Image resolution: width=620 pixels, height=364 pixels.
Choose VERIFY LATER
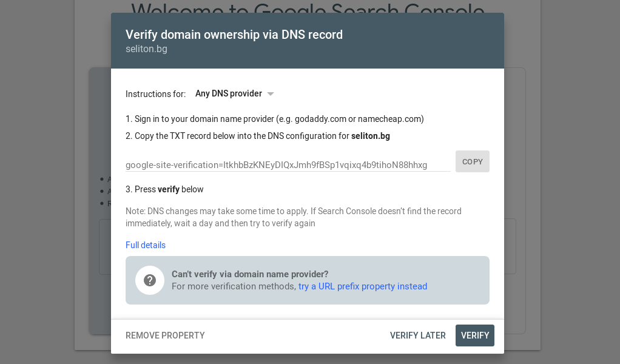coord(418,335)
